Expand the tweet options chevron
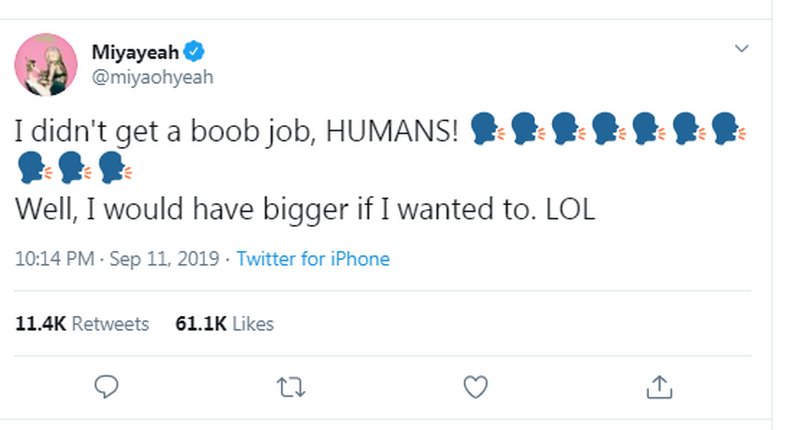Viewport: 800px width, 430px height. click(742, 48)
